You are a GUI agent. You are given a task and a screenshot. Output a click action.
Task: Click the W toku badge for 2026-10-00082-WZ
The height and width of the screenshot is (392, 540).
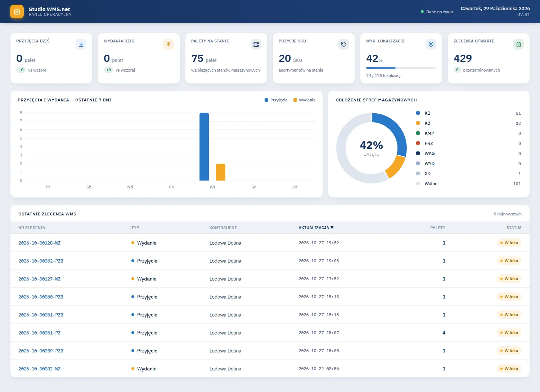point(509,369)
